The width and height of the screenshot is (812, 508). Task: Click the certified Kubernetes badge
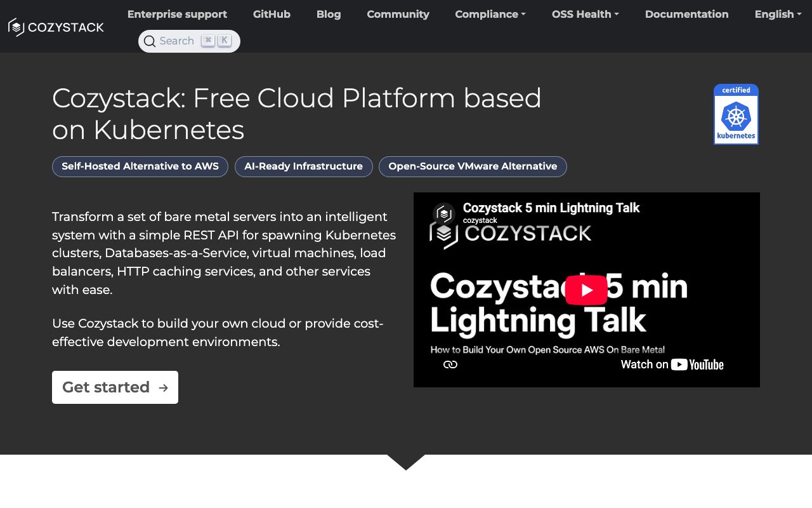736,114
